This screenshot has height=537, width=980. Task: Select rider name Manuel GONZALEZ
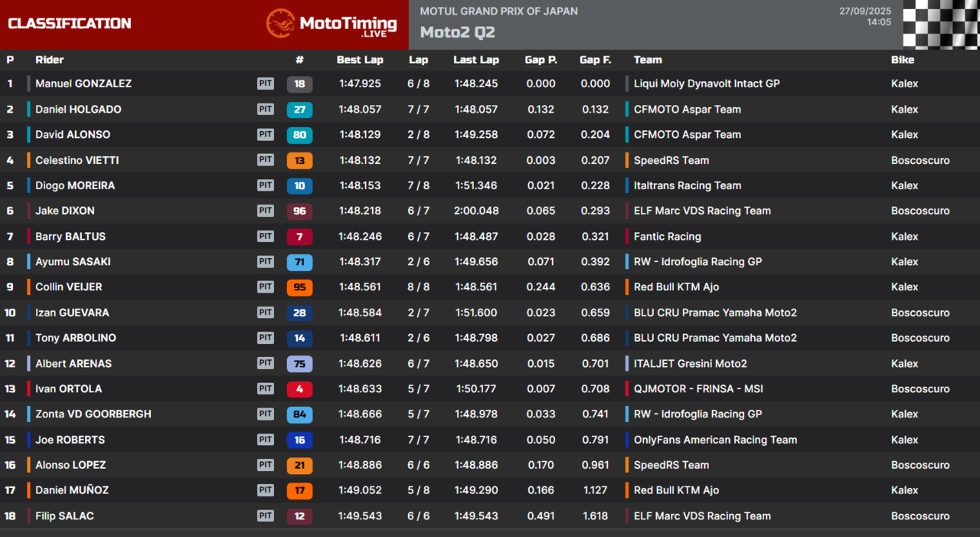(x=83, y=83)
